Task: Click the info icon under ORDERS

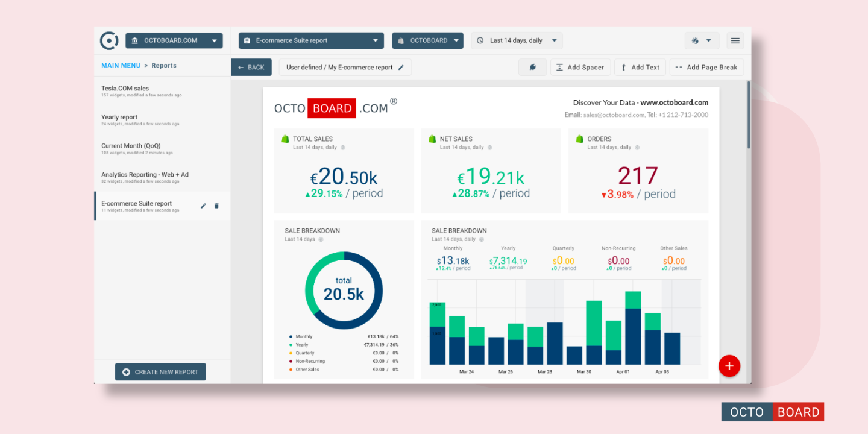Action: pos(637,148)
